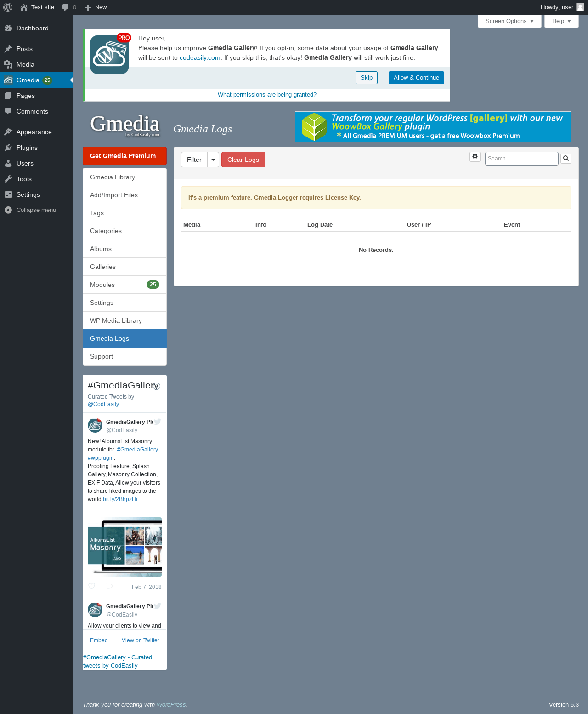This screenshot has height=714, width=588.
Task: Open Test site home icon link
Action: (x=24, y=7)
